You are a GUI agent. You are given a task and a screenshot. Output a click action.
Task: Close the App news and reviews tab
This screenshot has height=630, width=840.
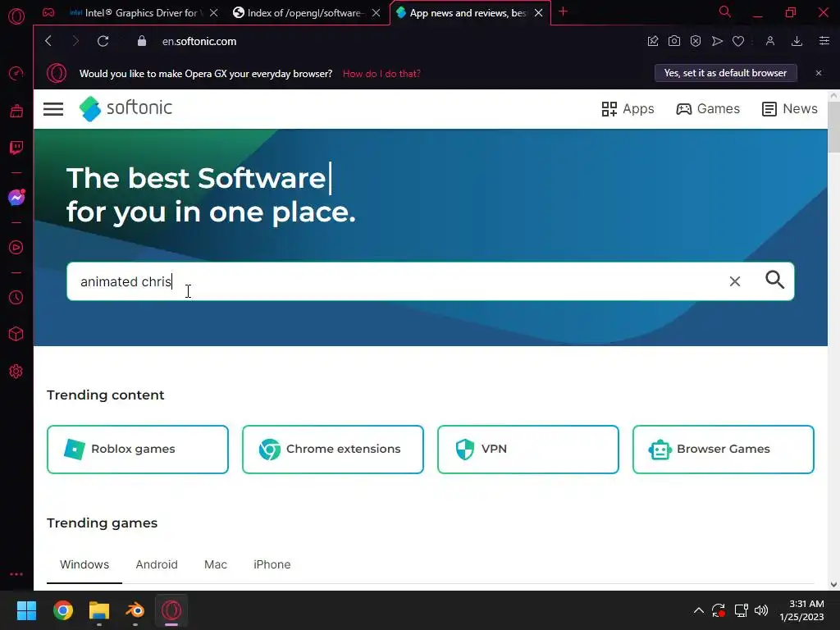(x=539, y=13)
